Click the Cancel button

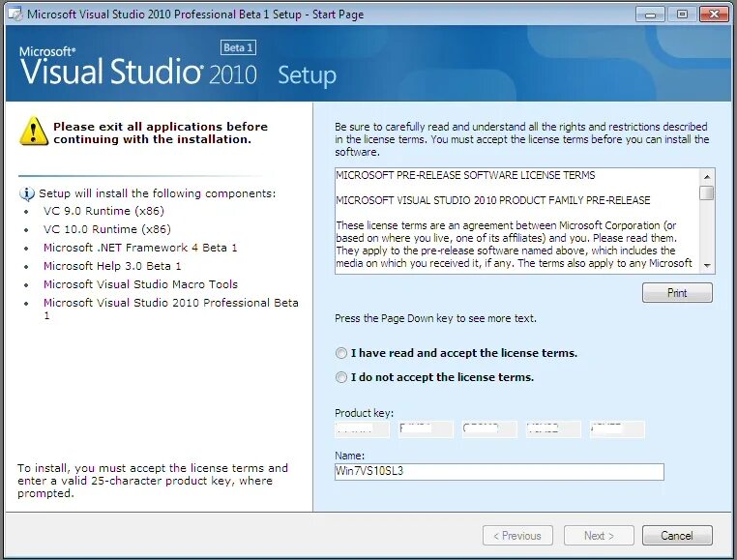[677, 536]
